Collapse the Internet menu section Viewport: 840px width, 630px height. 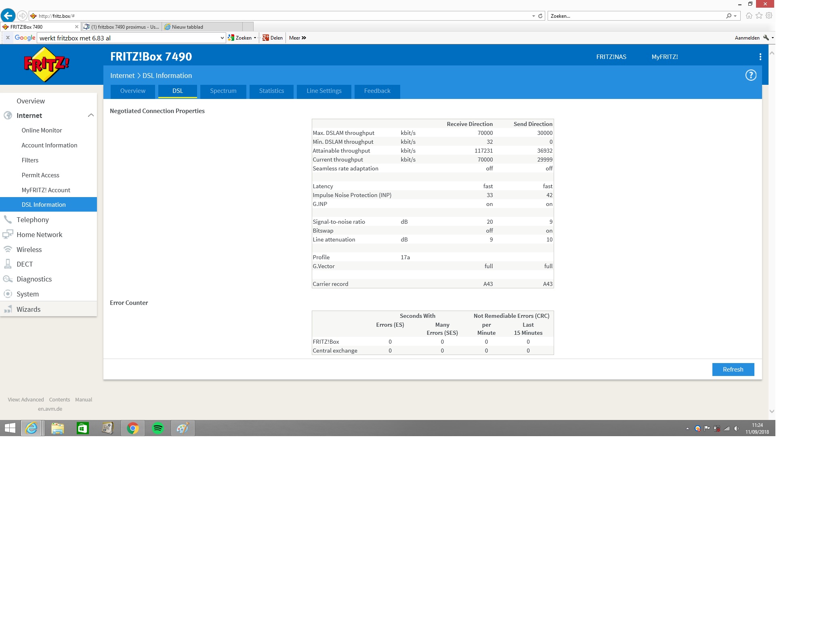click(x=90, y=115)
